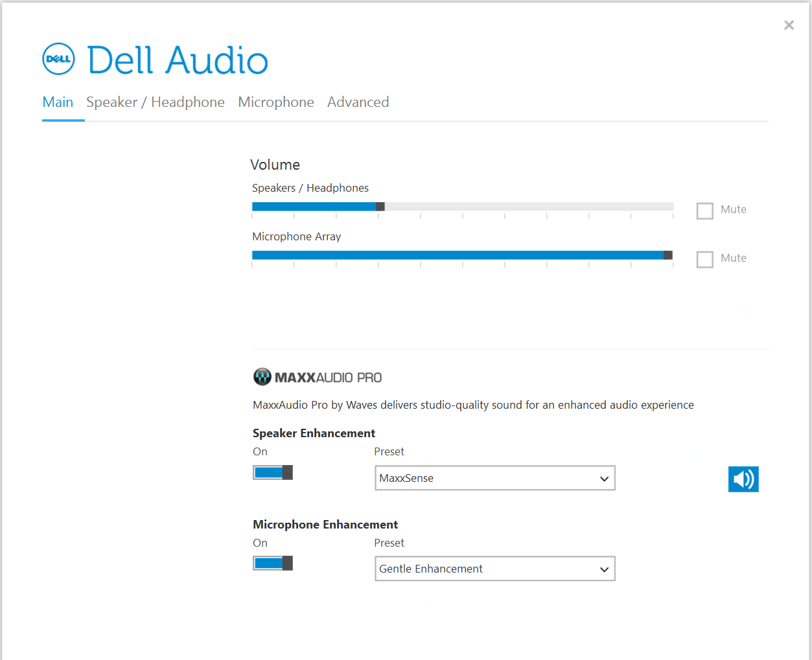This screenshot has height=660, width=812.
Task: Click the Speakers / Headphones volume slider handle
Action: 380,207
